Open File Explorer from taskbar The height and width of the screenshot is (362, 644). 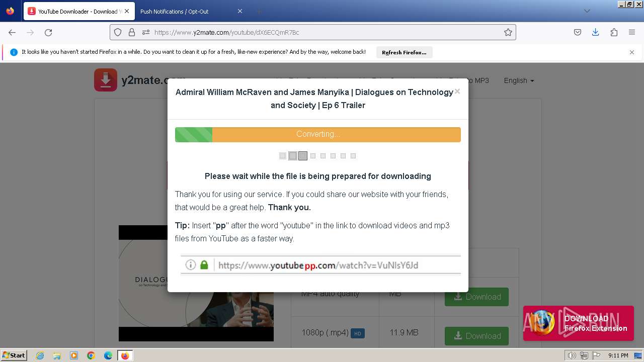pyautogui.click(x=57, y=355)
